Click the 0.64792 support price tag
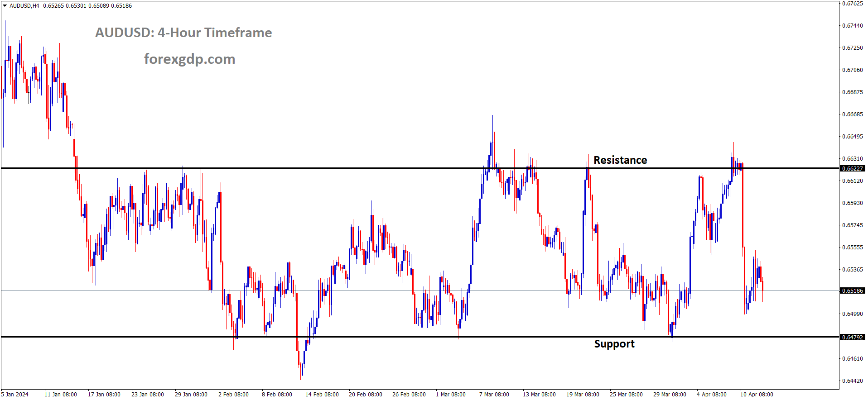Screen dimensions: 868x400 (853, 337)
